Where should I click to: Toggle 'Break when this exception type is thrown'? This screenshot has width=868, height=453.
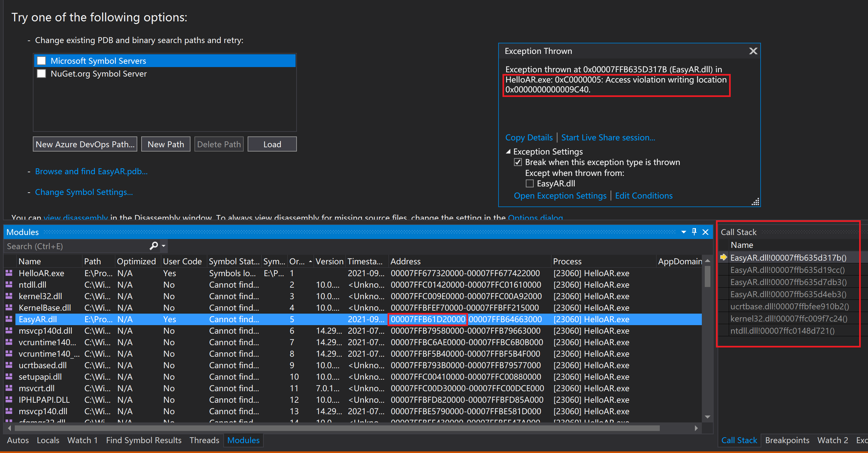click(x=518, y=162)
